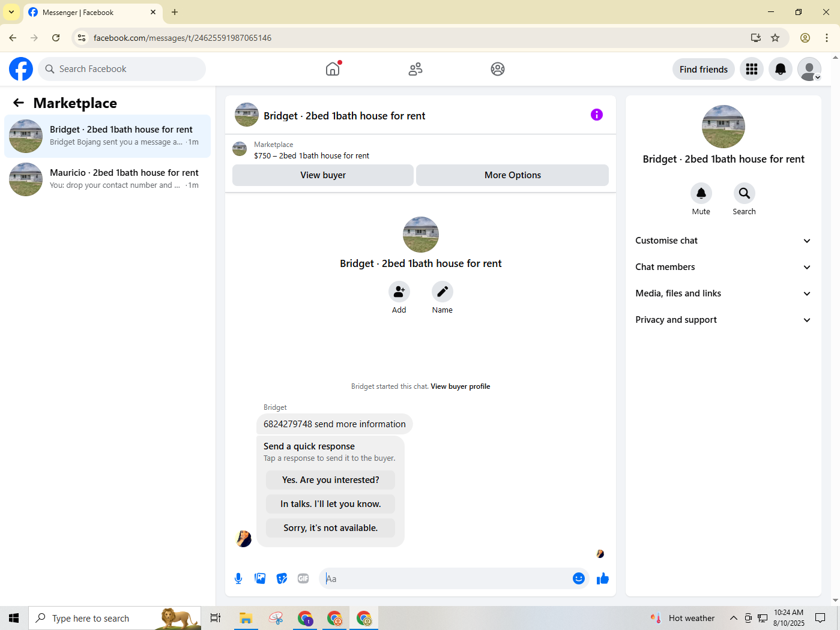Edit the chat Name
The width and height of the screenshot is (840, 630).
coord(443,292)
